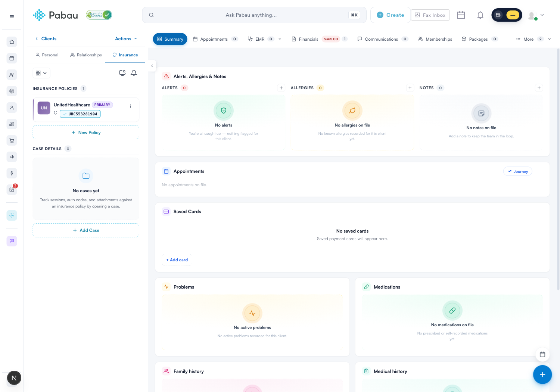Open the shopping cart sidebar icon
The width and height of the screenshot is (560, 392).
[x=12, y=140]
